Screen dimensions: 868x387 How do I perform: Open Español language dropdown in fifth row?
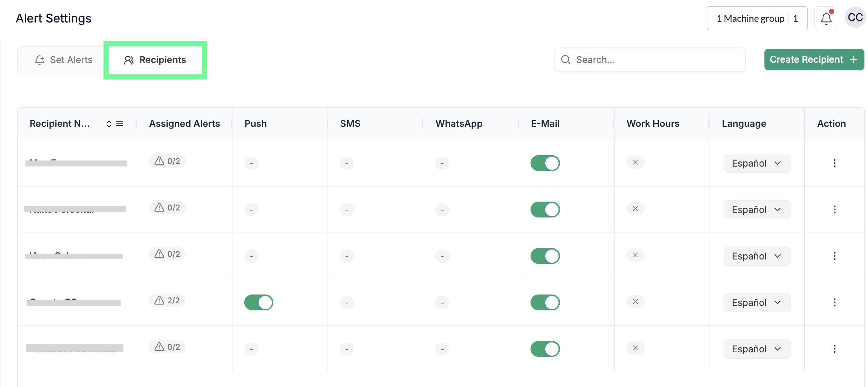(x=757, y=349)
